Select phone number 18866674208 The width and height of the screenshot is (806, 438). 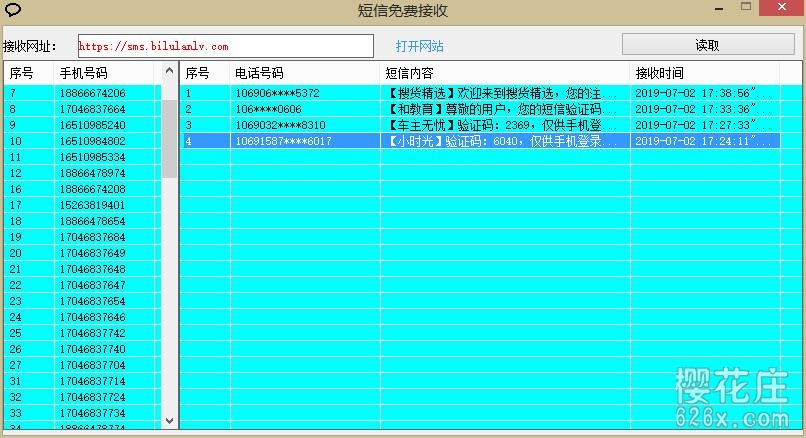(x=93, y=189)
